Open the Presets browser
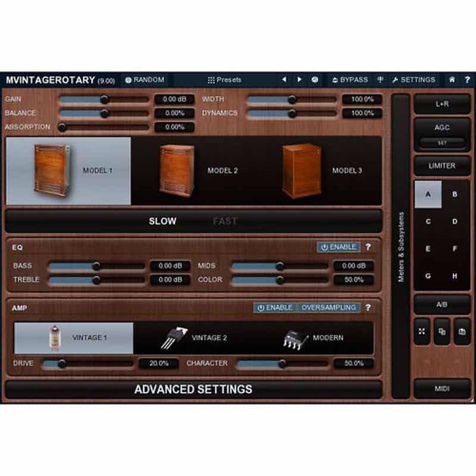The width and height of the screenshot is (476, 476). 226,79
